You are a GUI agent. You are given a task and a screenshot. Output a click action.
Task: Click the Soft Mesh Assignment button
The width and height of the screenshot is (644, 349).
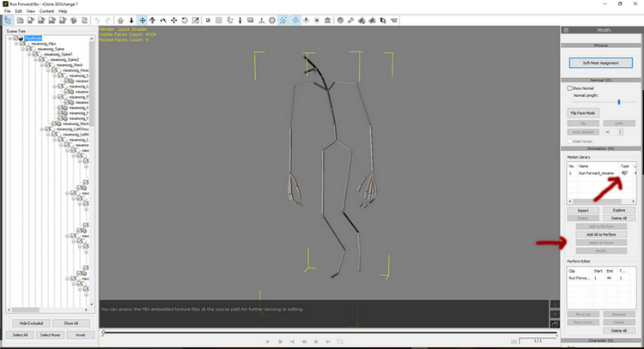point(600,63)
